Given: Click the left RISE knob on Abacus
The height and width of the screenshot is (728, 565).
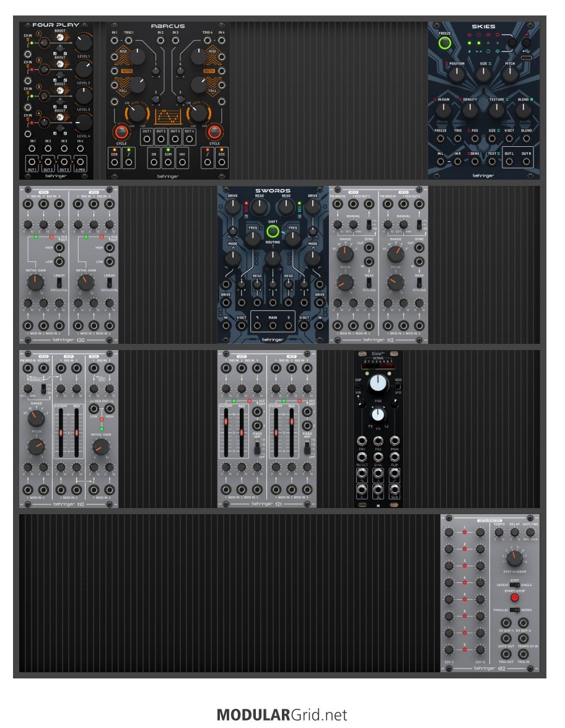Looking at the screenshot, I should [137, 56].
